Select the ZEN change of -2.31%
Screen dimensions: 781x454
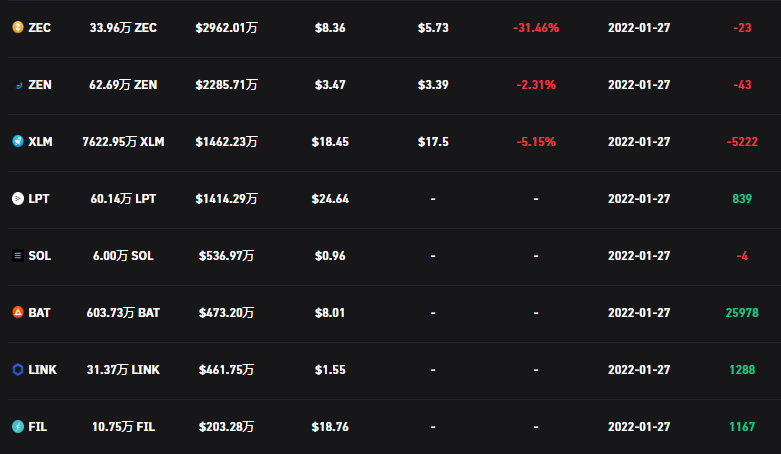coord(535,85)
